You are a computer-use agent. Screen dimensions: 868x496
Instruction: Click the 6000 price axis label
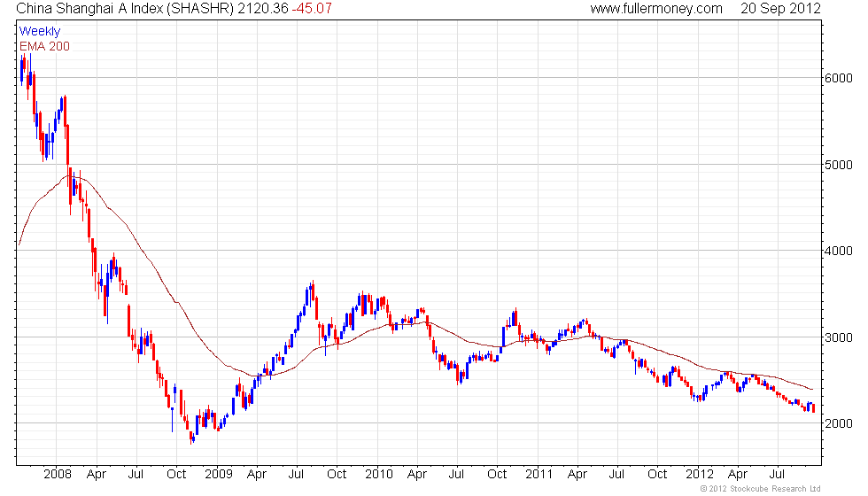pyautogui.click(x=838, y=78)
